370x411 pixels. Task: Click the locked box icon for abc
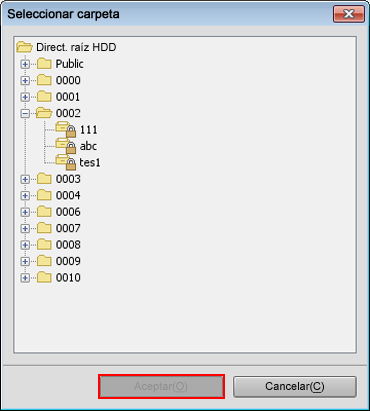point(66,146)
